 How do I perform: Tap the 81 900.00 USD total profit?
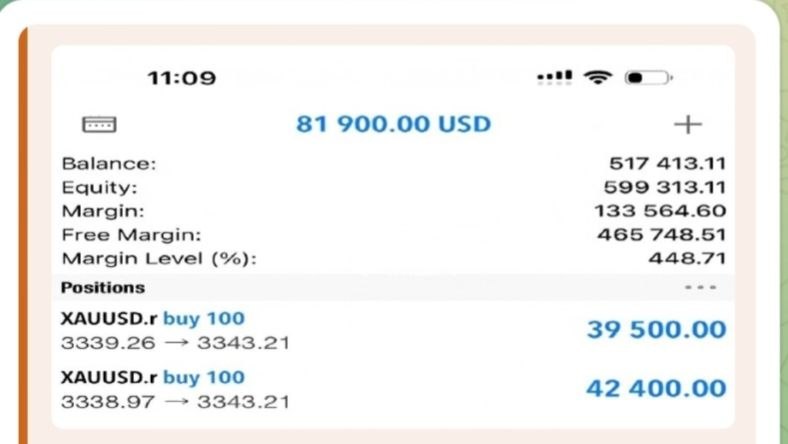pos(393,124)
